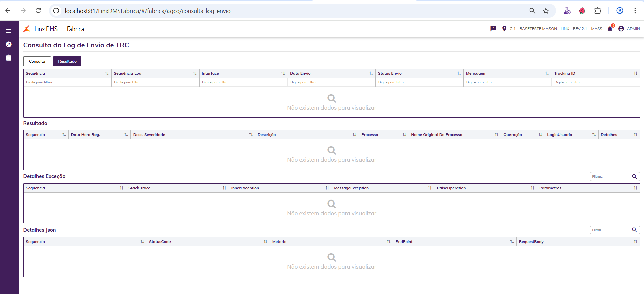644x294 pixels.
Task: Click the clipboard icon in the sidebar
Action: pos(9,58)
